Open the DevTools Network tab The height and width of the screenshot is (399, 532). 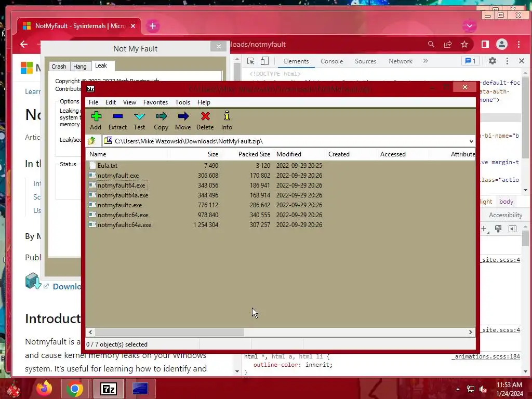[x=401, y=61]
